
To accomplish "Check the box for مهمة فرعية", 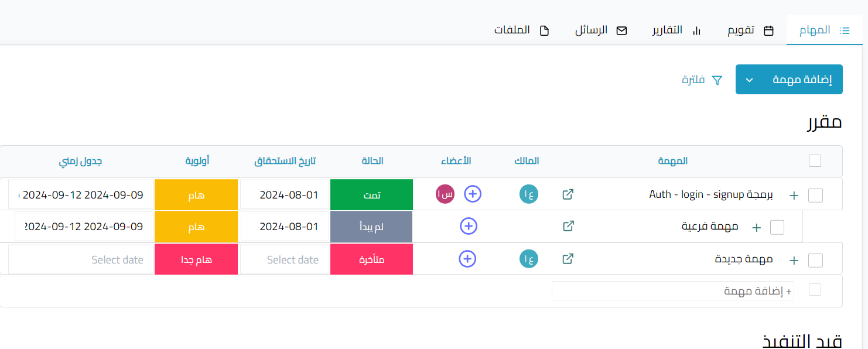I will pyautogui.click(x=777, y=227).
